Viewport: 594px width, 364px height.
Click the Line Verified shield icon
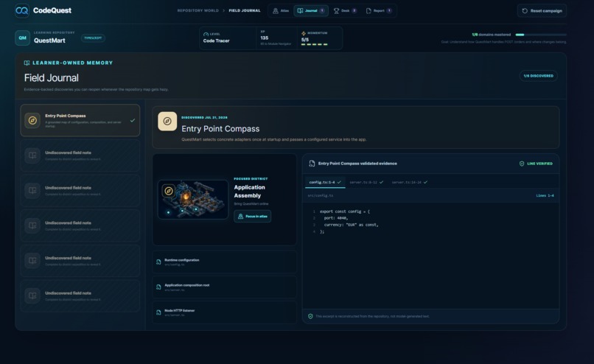click(522, 164)
